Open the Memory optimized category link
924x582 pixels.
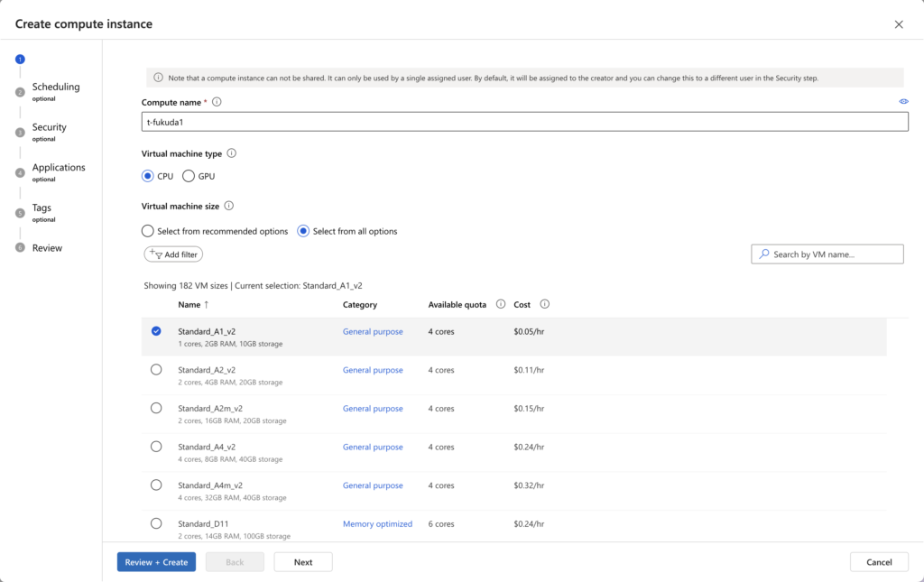[377, 524]
